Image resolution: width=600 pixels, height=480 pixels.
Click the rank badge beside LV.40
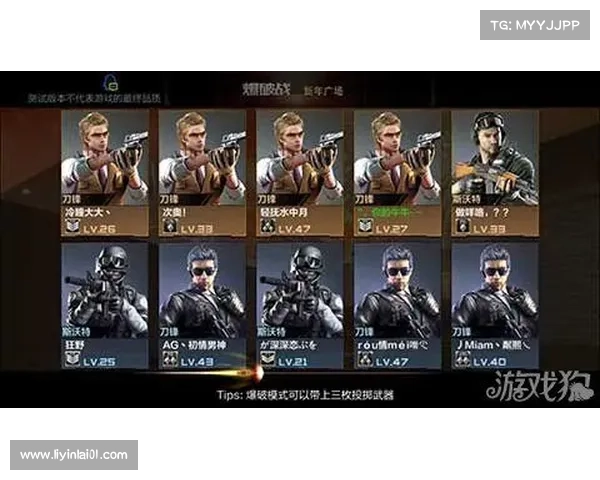pyautogui.click(x=462, y=359)
